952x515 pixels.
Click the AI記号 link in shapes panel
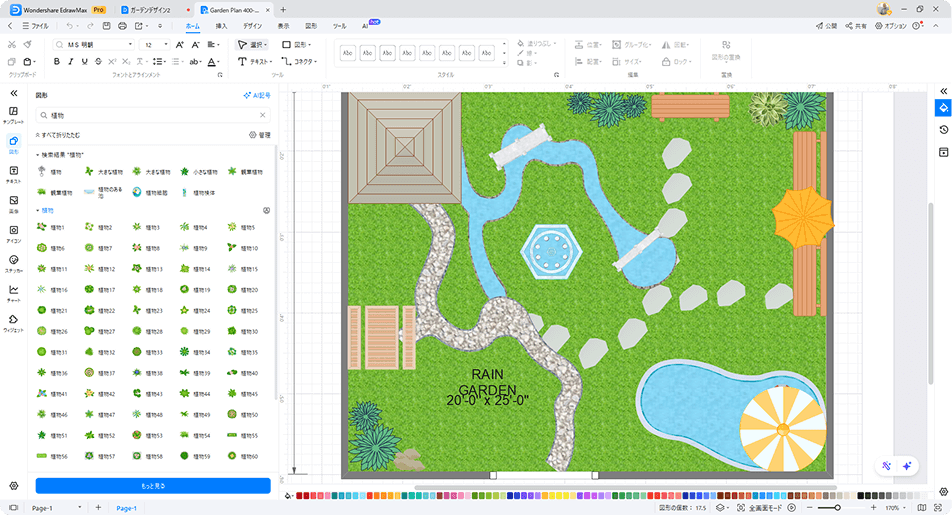(x=257, y=95)
